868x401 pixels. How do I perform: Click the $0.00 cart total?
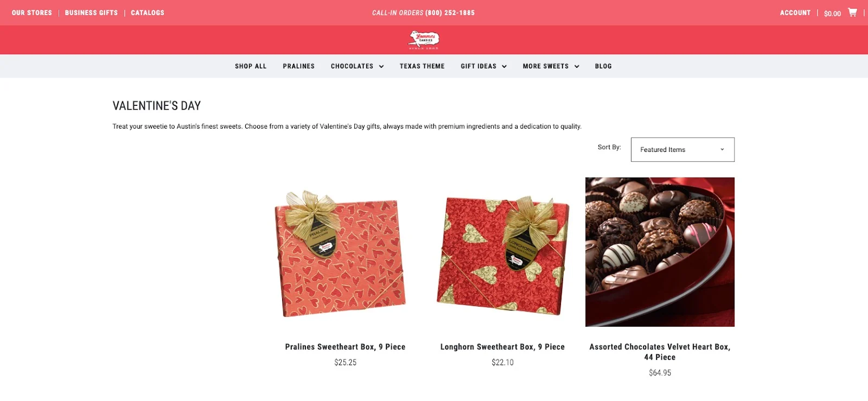click(832, 14)
